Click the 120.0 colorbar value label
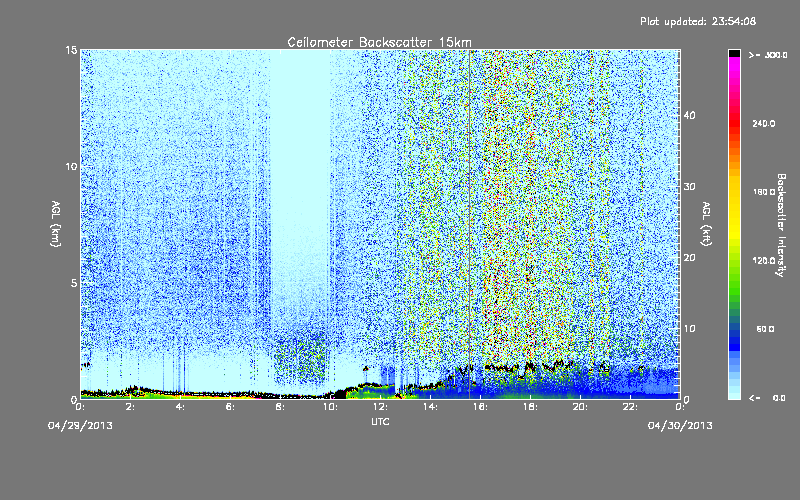 (x=764, y=261)
